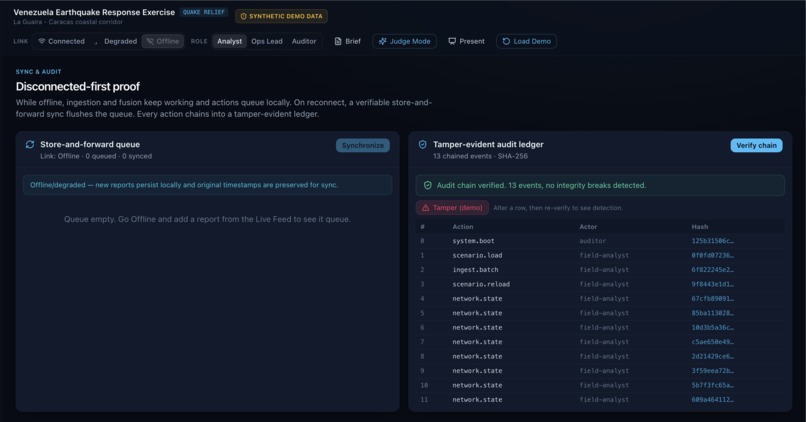Click hash 2d21429ce6 in ledger
The height and width of the screenshot is (422, 806).
[712, 356]
